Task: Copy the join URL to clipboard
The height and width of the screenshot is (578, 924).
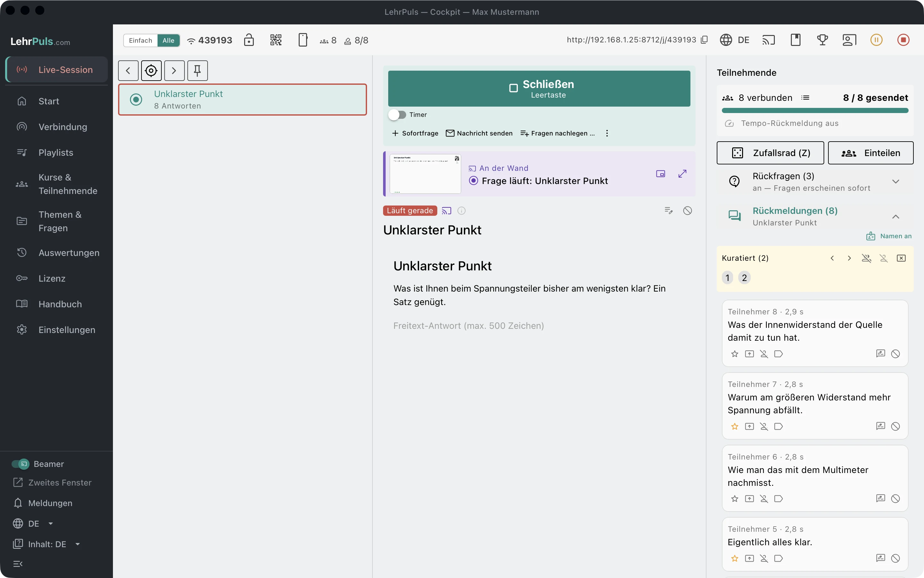Action: [x=705, y=40]
